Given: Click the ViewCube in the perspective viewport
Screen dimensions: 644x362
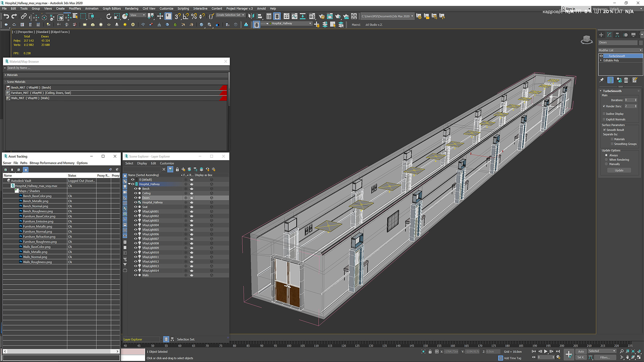Looking at the screenshot, I should 587,40.
